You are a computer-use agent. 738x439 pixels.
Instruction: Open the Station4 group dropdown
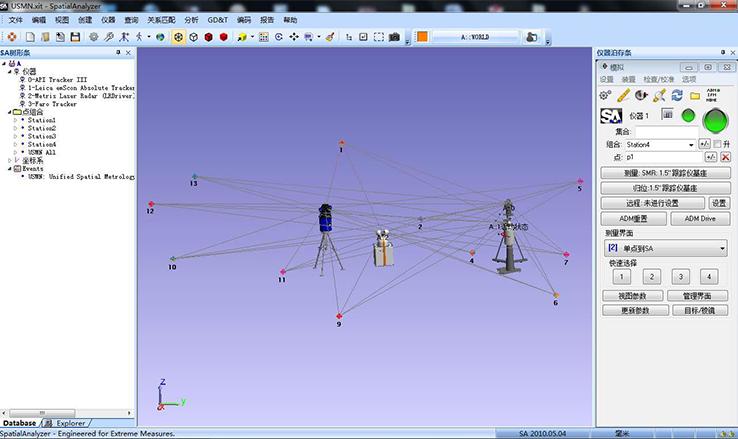pyautogui.click(x=690, y=144)
